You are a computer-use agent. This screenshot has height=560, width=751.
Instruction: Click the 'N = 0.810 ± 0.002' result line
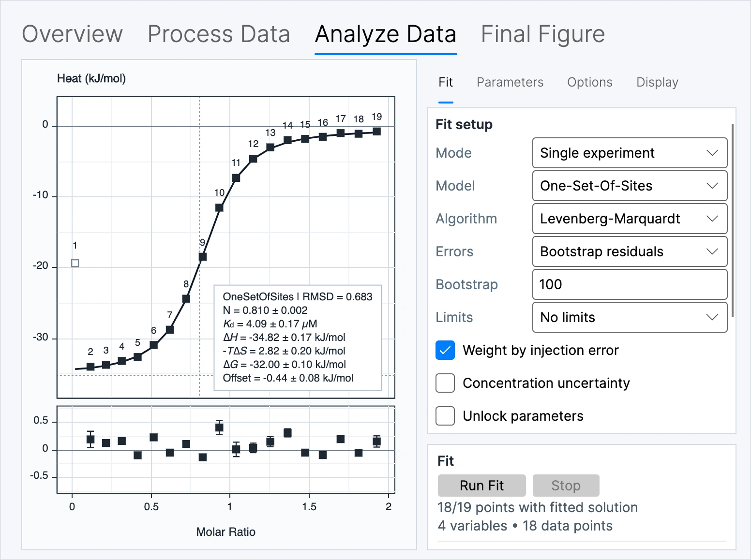(x=265, y=310)
